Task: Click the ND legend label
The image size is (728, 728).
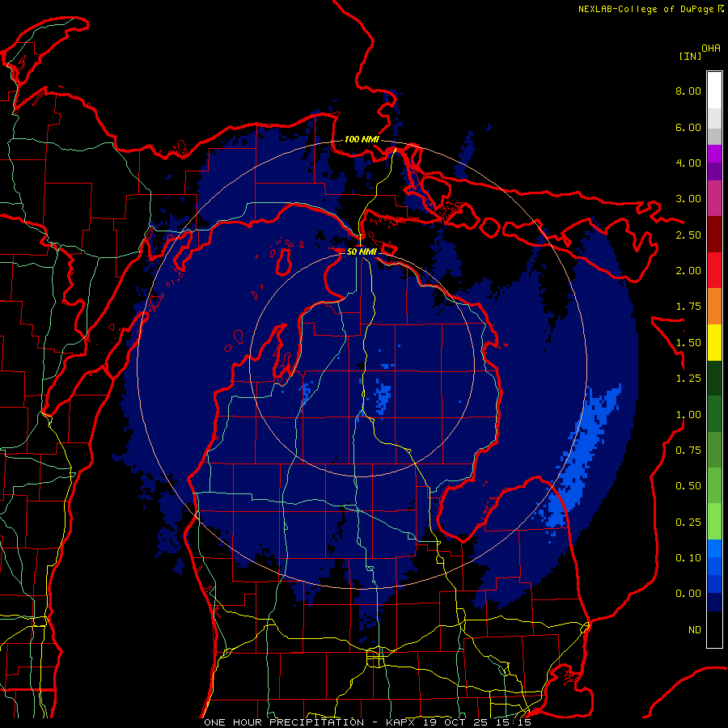Action: point(695,630)
